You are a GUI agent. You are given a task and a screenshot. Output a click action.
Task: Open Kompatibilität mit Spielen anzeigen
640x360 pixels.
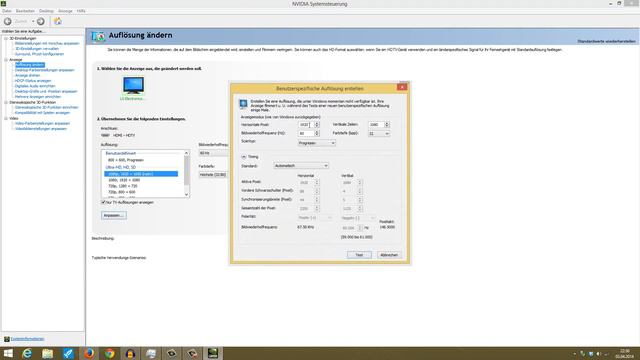(x=42, y=113)
